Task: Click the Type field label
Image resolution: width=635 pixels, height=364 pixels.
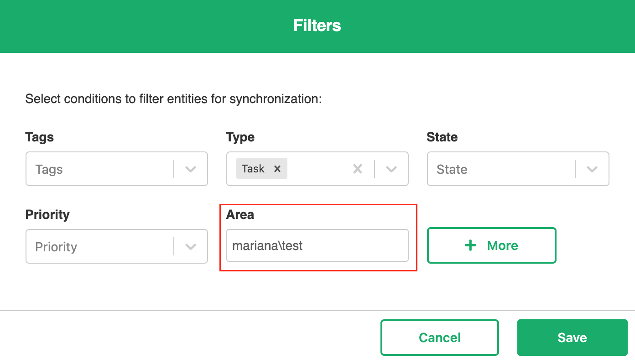Action: pyautogui.click(x=240, y=137)
